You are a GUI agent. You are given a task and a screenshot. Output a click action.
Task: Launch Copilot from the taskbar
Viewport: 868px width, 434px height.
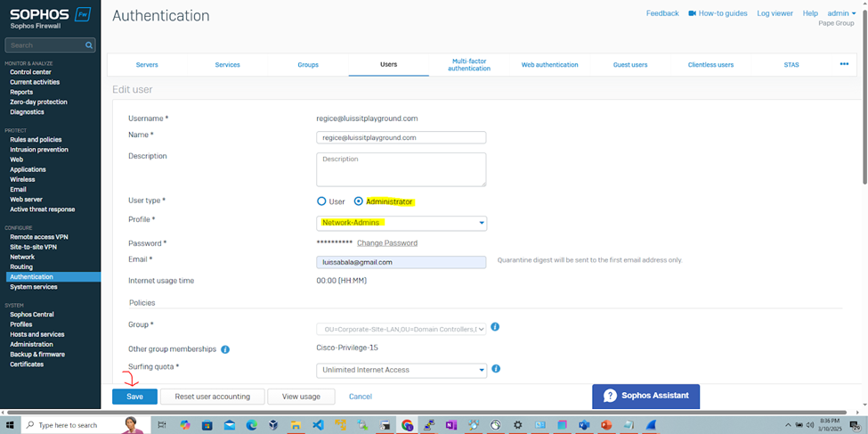point(185,425)
